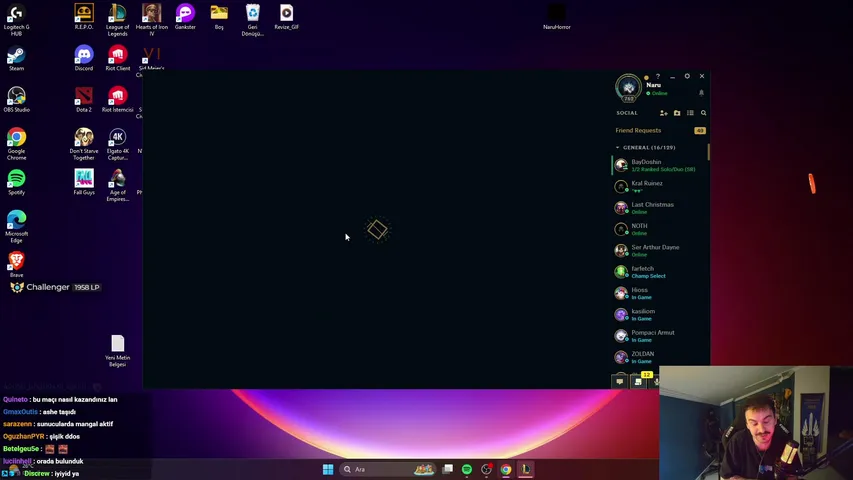
Task: Select friend BayDoshin in list
Action: point(659,165)
